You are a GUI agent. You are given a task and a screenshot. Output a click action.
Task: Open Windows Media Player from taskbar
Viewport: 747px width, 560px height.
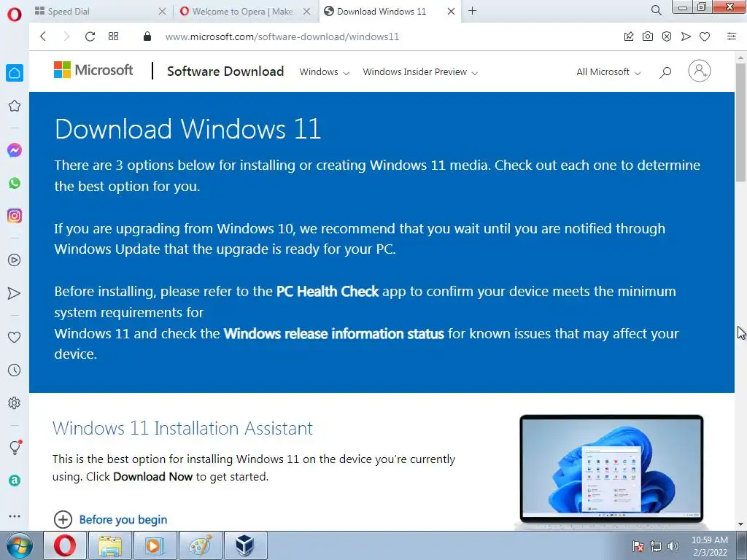(x=155, y=545)
